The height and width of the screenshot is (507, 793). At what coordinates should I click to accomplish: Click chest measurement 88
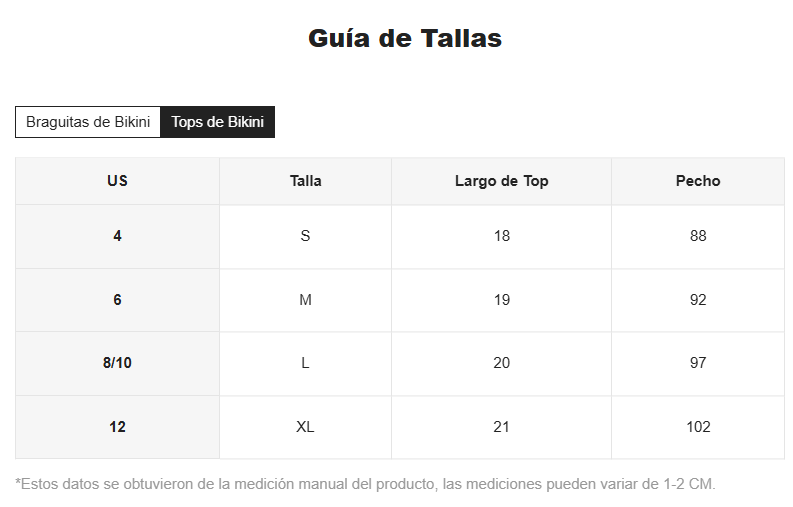coord(698,236)
